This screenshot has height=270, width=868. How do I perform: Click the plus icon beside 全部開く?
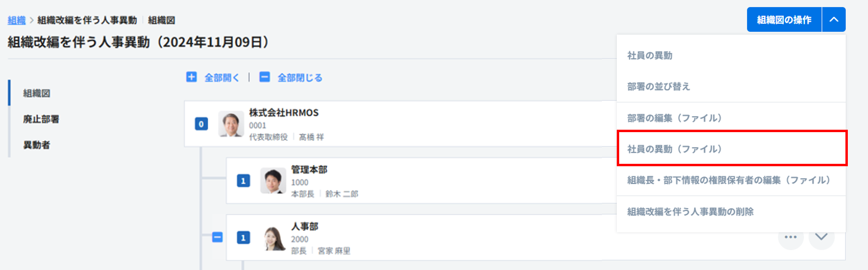(x=191, y=77)
